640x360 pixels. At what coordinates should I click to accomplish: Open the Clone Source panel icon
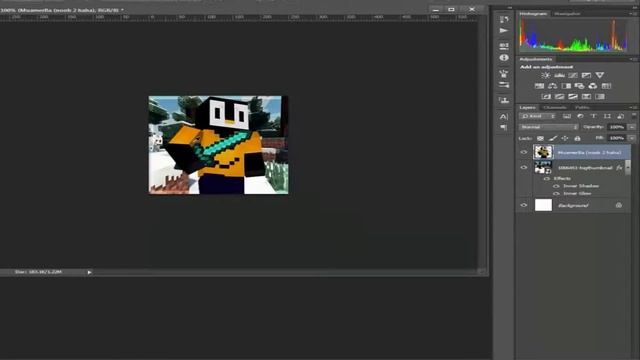504,100
